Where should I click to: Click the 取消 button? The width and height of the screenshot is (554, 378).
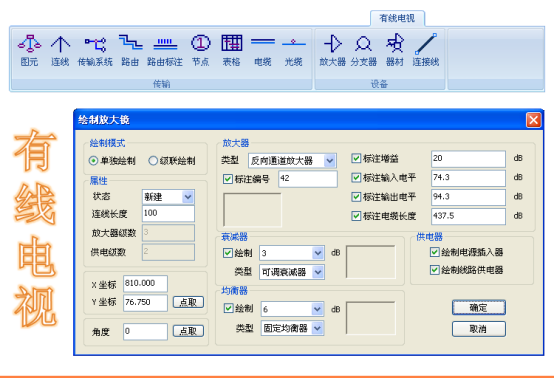(x=479, y=329)
